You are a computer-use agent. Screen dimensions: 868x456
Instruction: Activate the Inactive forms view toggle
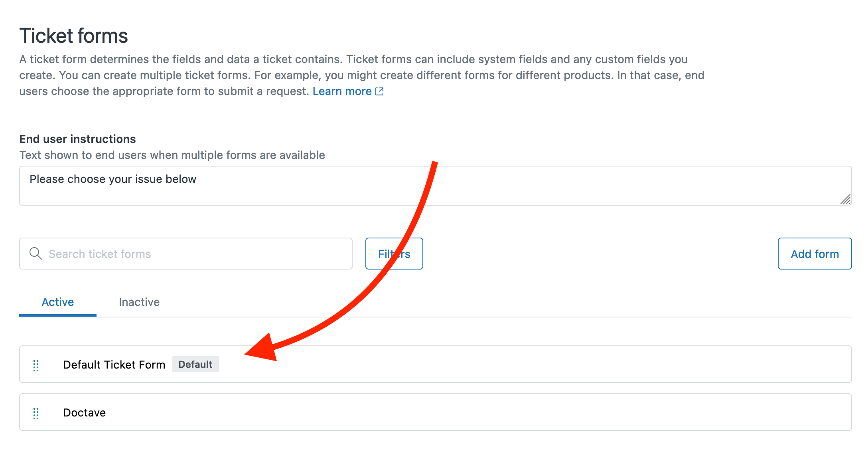(138, 302)
